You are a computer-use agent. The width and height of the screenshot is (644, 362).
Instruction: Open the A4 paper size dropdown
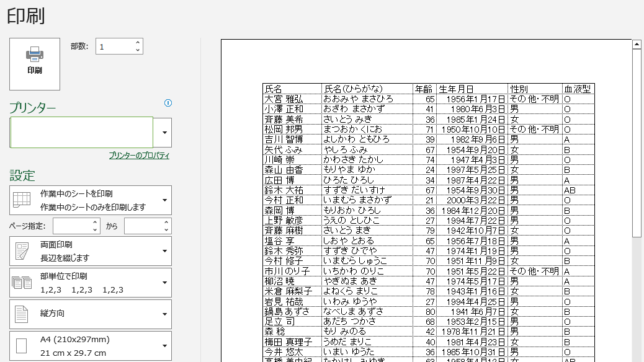pos(164,346)
